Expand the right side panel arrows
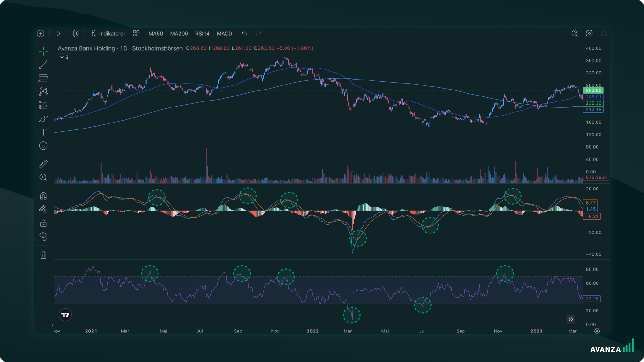Screen dimensions: 644x362 click(571, 319)
